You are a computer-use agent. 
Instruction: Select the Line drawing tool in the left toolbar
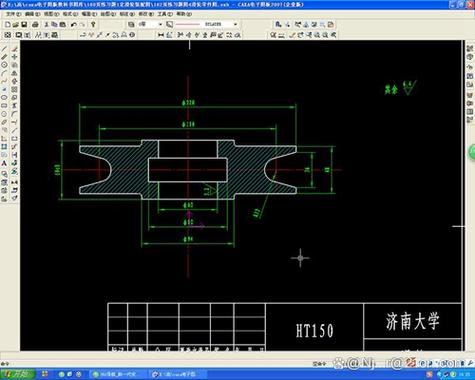4,49
